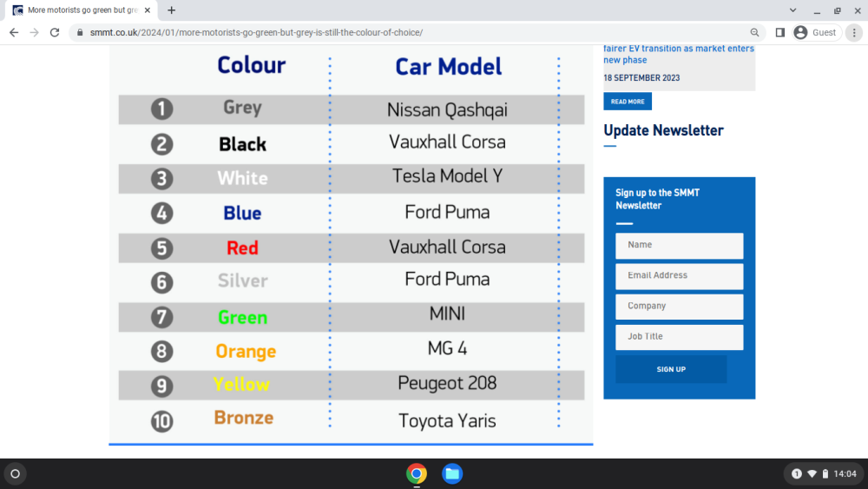The image size is (868, 489).
Task: Click the number 6 rank badge
Action: (x=161, y=282)
